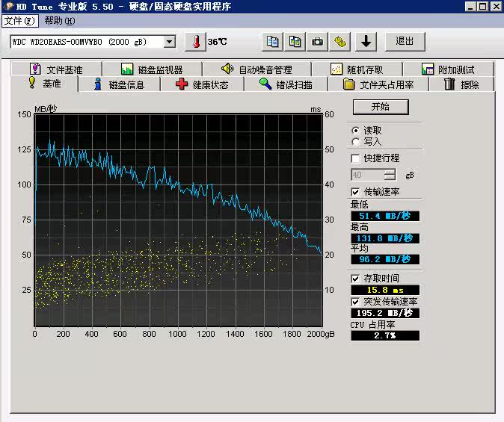The width and height of the screenshot is (504, 422).
Task: Copy benchmark results to clipboard
Action: pos(274,41)
